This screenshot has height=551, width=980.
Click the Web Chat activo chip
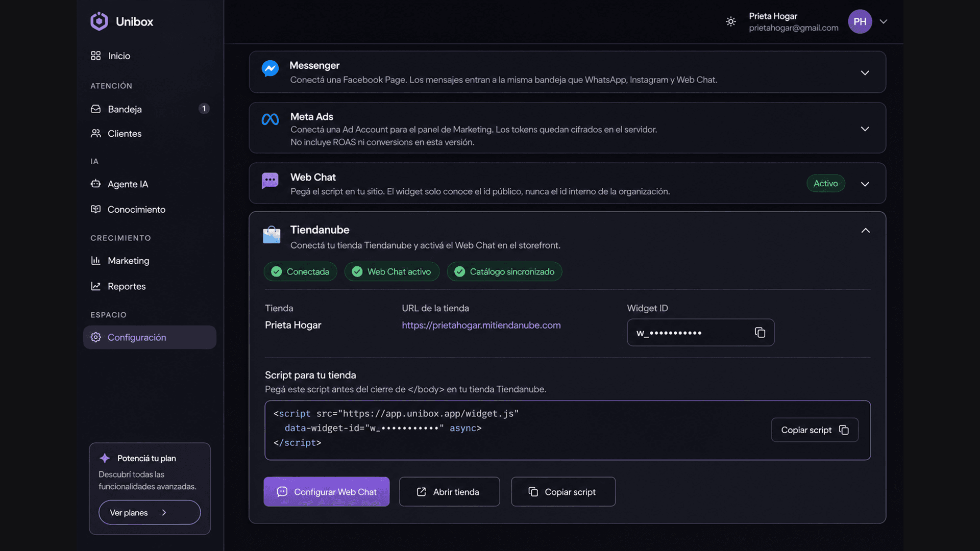(x=391, y=271)
